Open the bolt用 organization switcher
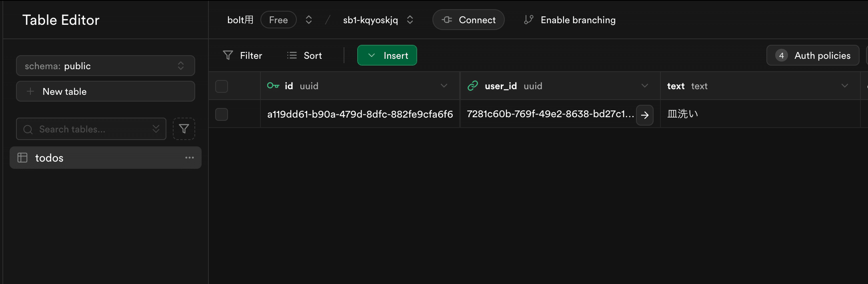868x284 pixels. [308, 20]
